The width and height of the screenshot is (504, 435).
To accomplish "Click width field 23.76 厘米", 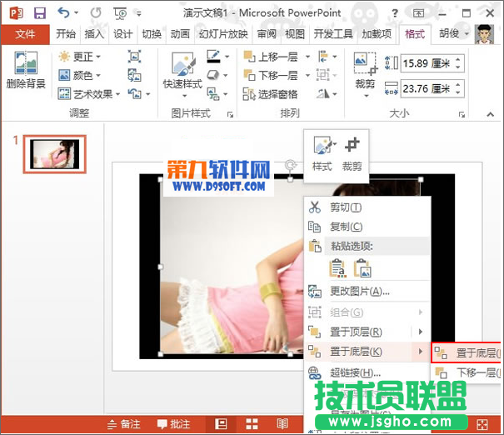I will (427, 88).
